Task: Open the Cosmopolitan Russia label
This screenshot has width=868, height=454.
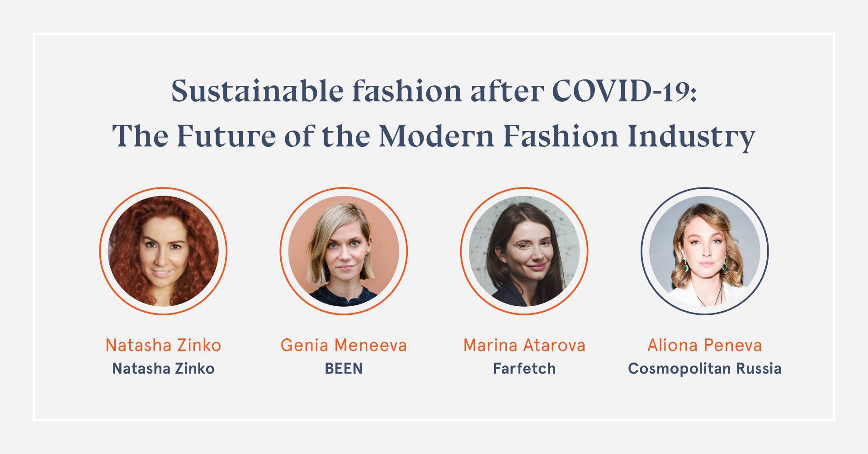Action: [x=704, y=369]
